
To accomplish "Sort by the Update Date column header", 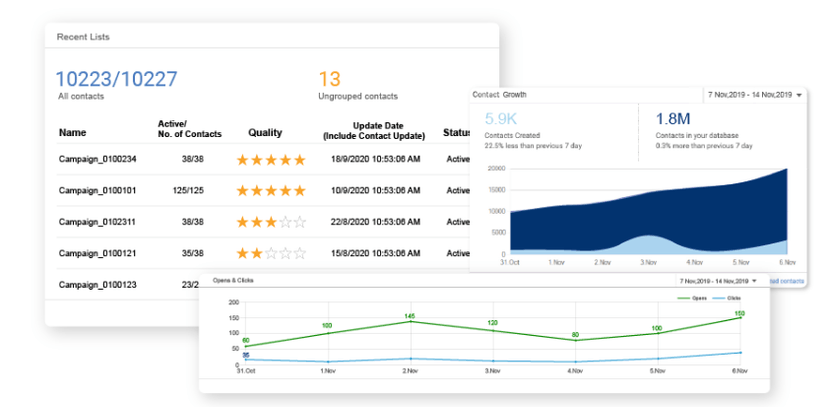I will coord(374,131).
